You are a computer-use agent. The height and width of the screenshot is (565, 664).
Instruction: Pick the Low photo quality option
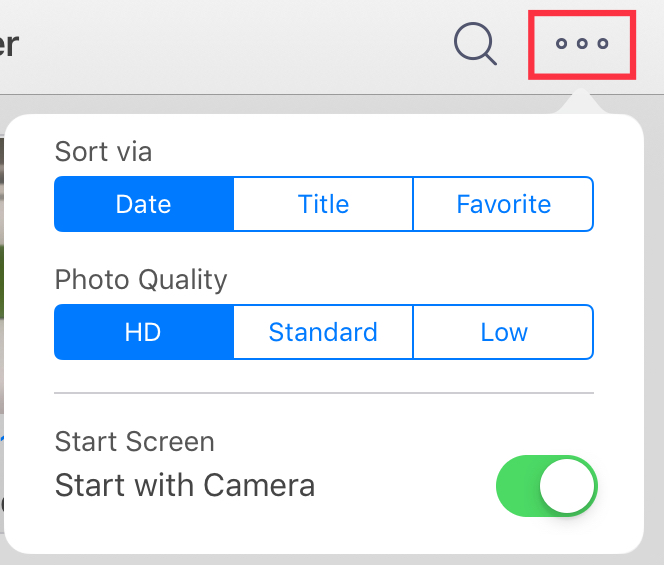coord(503,332)
